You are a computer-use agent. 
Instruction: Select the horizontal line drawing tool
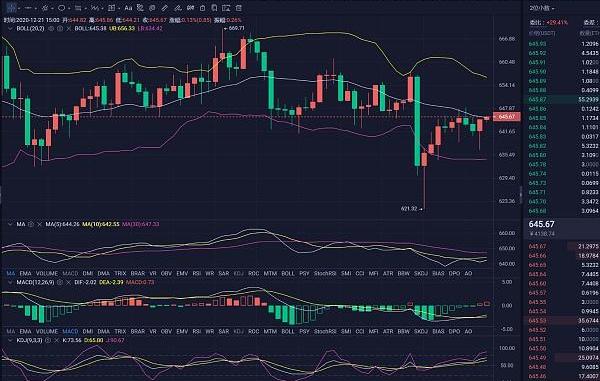click(29, 8)
